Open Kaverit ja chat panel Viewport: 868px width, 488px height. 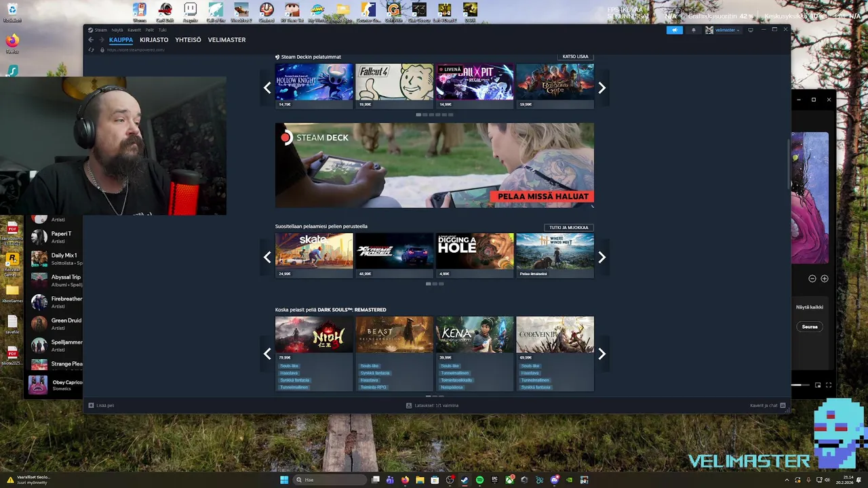click(x=768, y=405)
